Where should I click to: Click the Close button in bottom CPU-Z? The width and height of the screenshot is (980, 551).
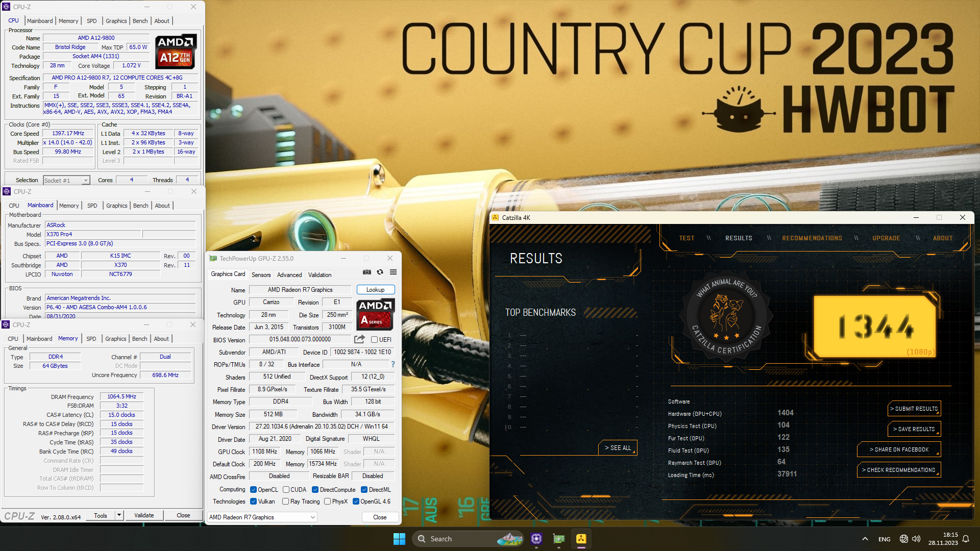[x=183, y=515]
